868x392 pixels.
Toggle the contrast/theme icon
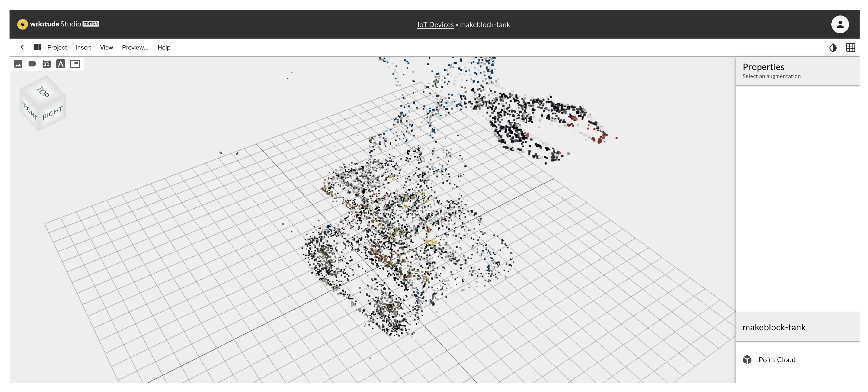pyautogui.click(x=833, y=48)
